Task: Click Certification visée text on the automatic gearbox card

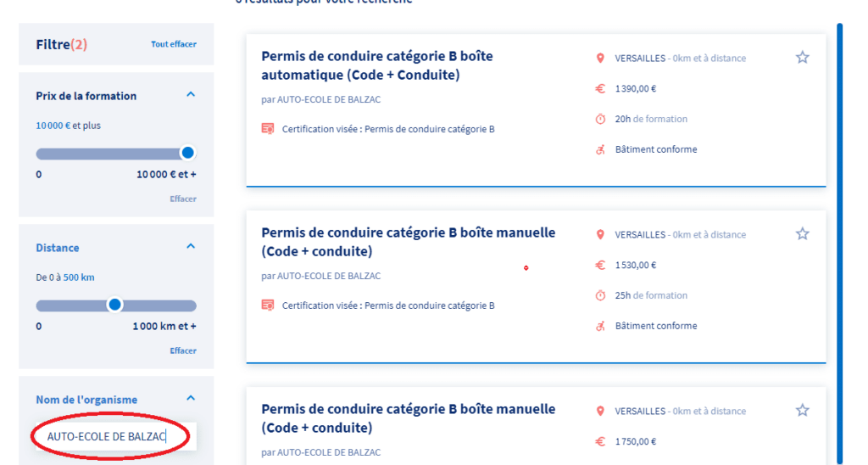Action: click(388, 129)
